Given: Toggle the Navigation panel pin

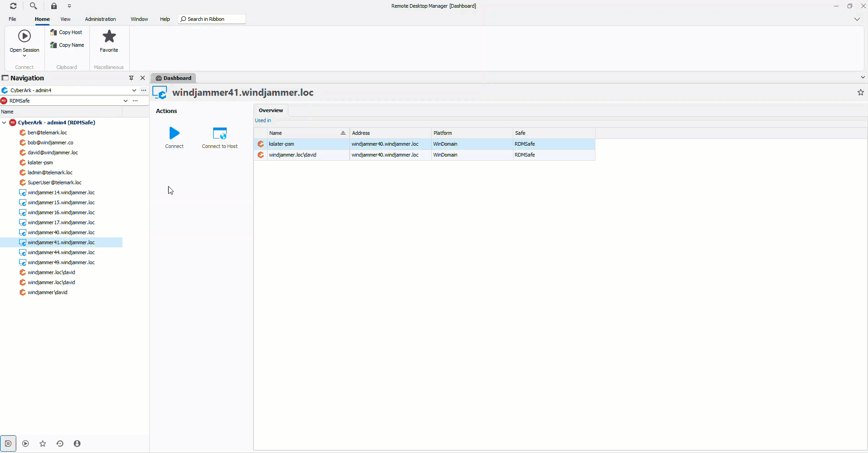Looking at the screenshot, I should [x=132, y=78].
